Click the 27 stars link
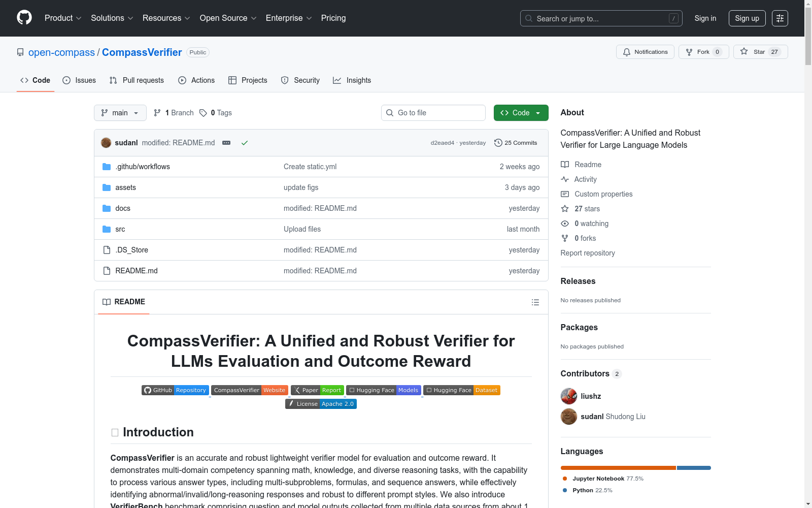Viewport: 812px width, 508px height. [581, 209]
